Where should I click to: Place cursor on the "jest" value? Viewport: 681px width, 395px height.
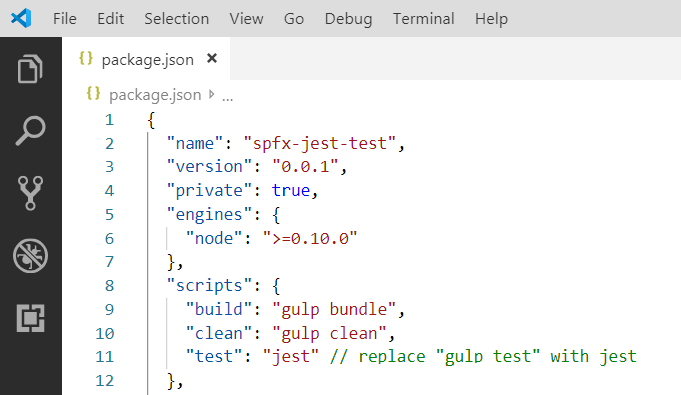[291, 357]
